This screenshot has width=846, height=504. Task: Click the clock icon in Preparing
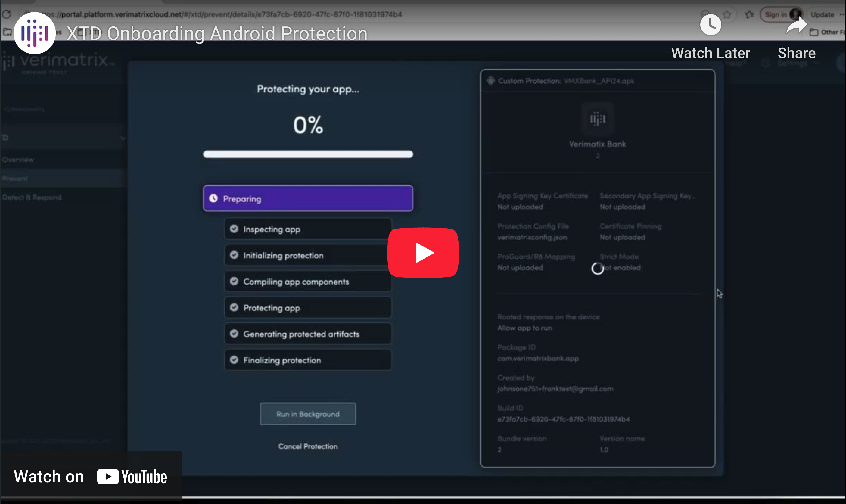point(213,198)
